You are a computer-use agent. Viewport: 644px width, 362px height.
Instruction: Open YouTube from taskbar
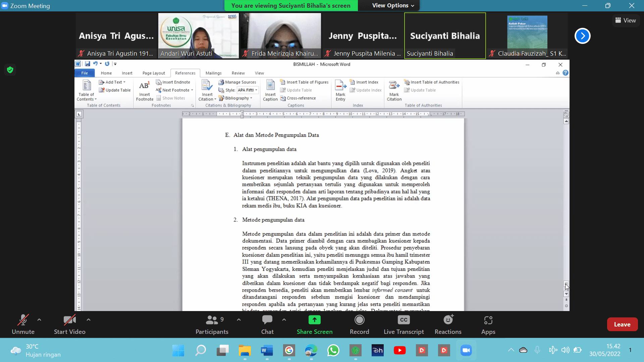pyautogui.click(x=400, y=351)
